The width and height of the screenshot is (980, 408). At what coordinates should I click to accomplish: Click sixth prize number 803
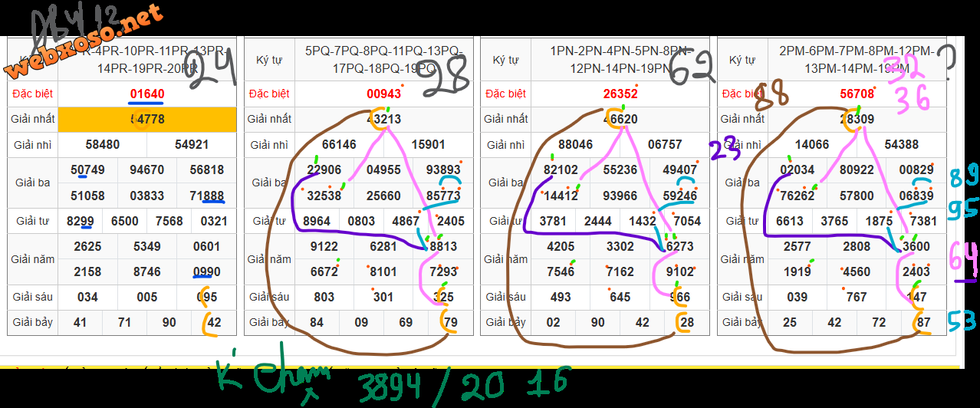[324, 297]
